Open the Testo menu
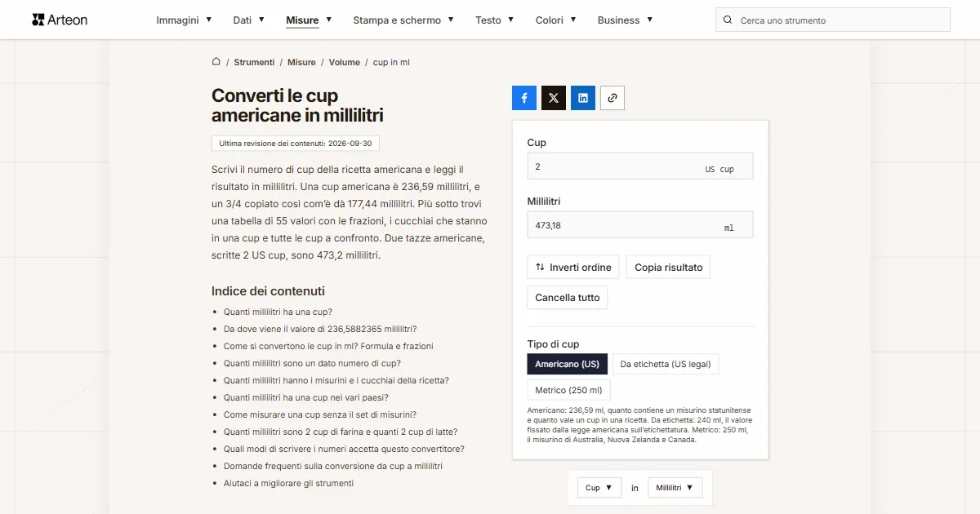 (x=495, y=20)
